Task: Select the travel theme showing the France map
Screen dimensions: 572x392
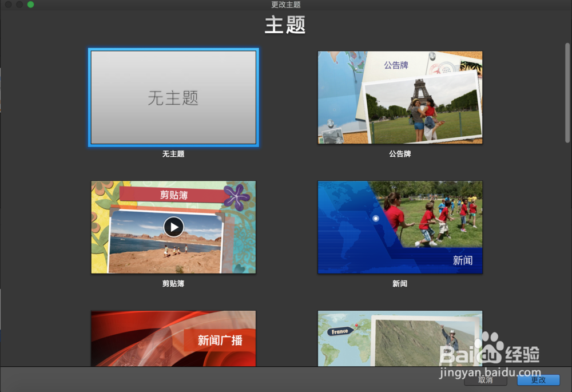Action: point(400,338)
